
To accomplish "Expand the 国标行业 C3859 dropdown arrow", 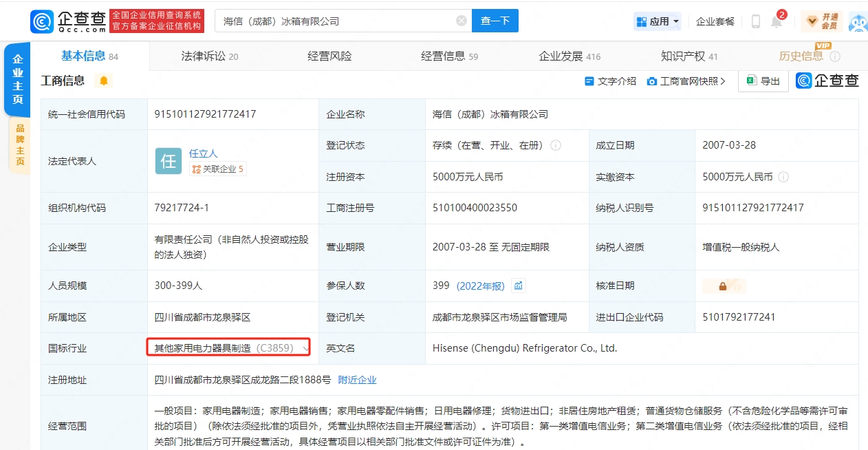I will point(305,349).
